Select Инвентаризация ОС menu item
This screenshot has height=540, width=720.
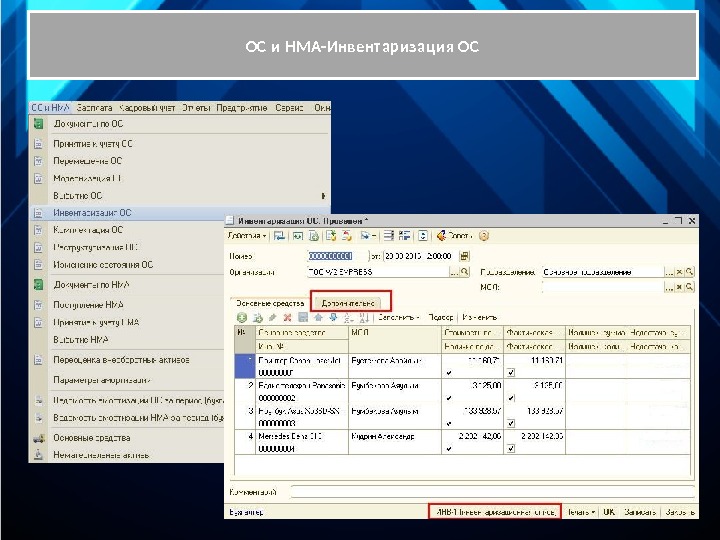[92, 212]
